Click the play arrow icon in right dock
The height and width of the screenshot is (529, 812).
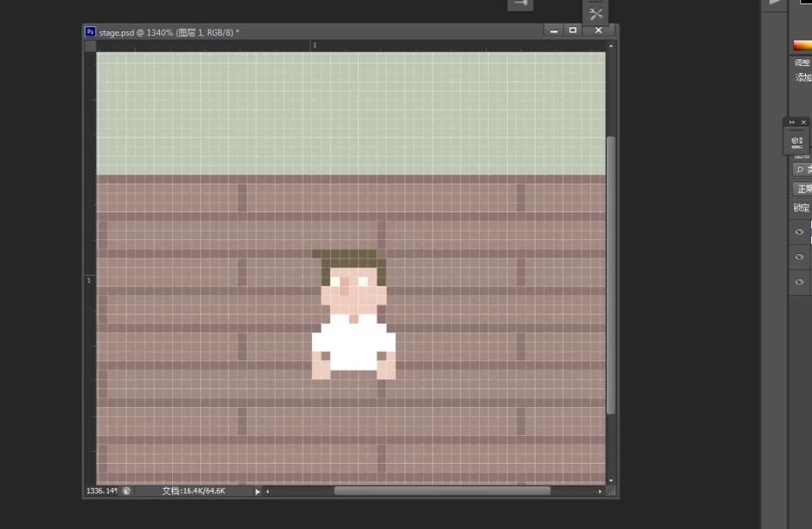coord(774,3)
